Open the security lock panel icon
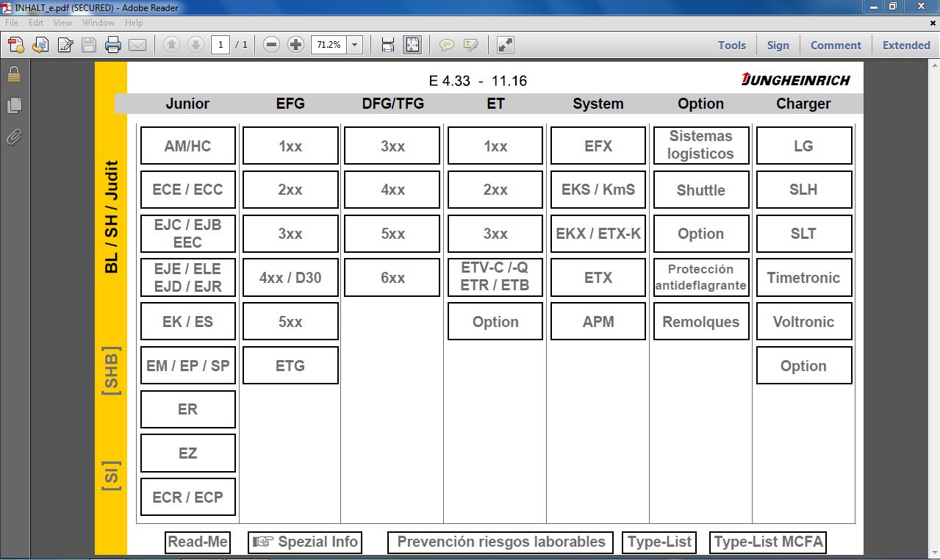940x560 pixels. (x=13, y=74)
